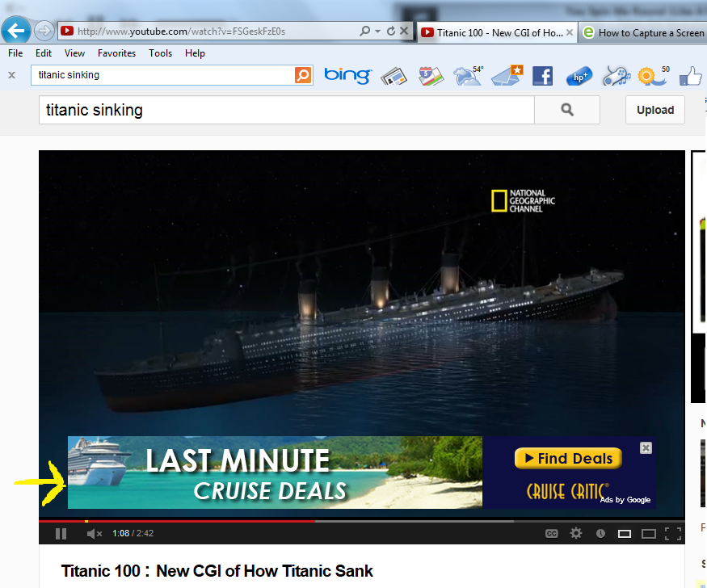Image resolution: width=707 pixels, height=588 pixels.
Task: Close the cruise ad overlay
Action: pyautogui.click(x=646, y=448)
